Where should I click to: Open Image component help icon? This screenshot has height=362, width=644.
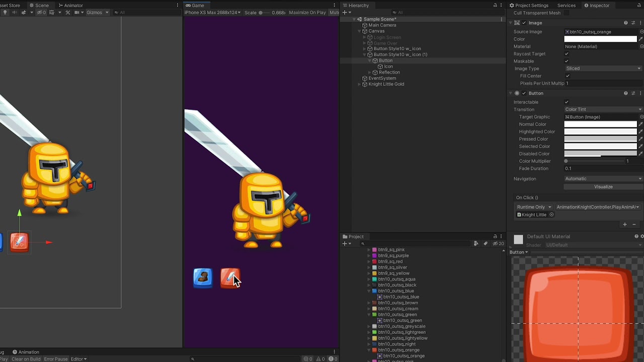(x=626, y=23)
